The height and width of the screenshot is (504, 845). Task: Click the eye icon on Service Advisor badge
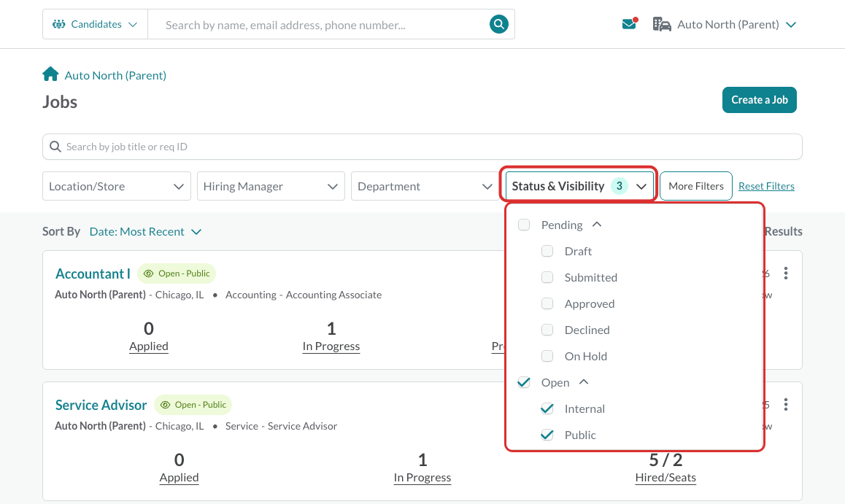point(166,405)
